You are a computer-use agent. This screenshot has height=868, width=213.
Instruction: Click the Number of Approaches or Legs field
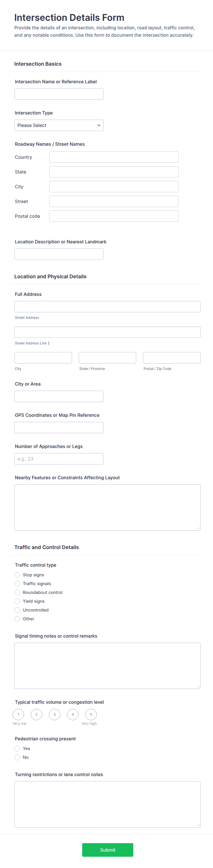59,459
